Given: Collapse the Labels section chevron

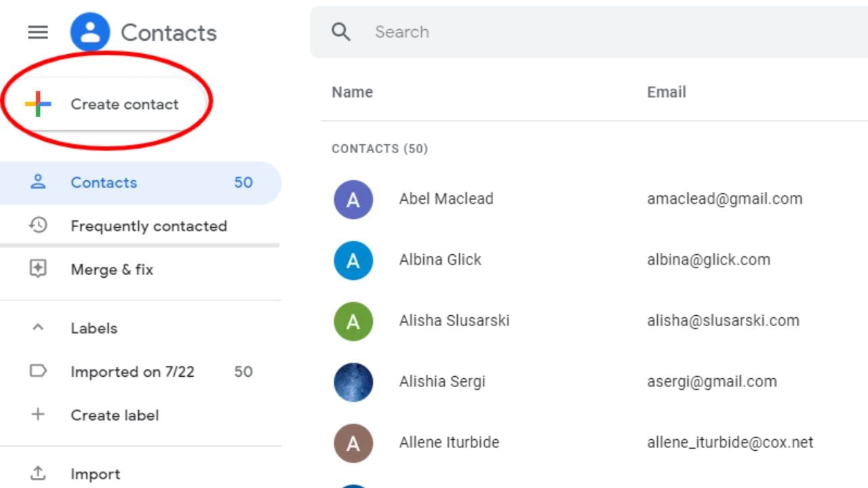Looking at the screenshot, I should click(x=38, y=327).
